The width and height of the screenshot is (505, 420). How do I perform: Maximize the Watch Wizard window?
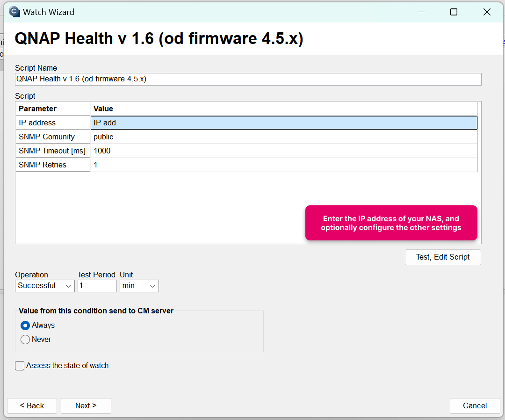pos(454,12)
